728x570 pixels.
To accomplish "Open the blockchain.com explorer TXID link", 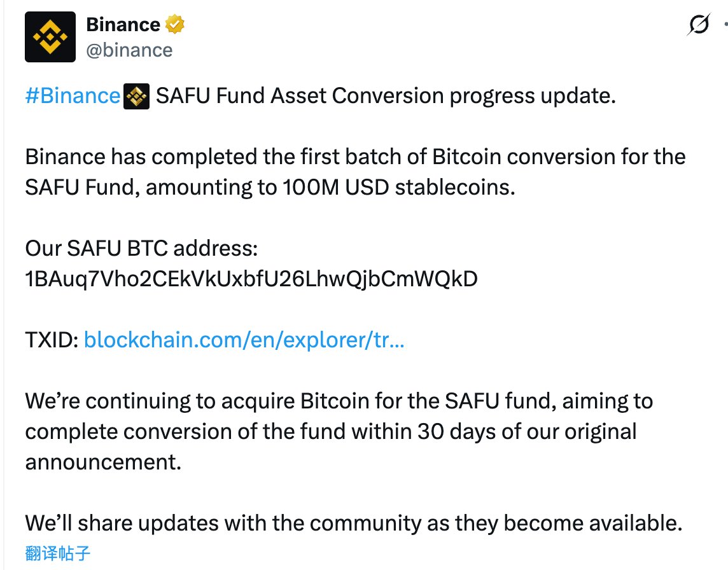I will [244, 340].
